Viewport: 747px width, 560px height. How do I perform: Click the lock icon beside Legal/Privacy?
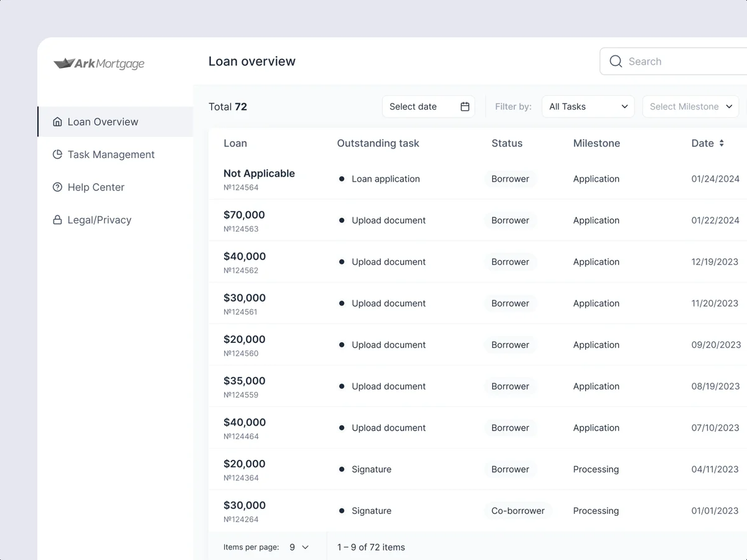[x=57, y=220]
